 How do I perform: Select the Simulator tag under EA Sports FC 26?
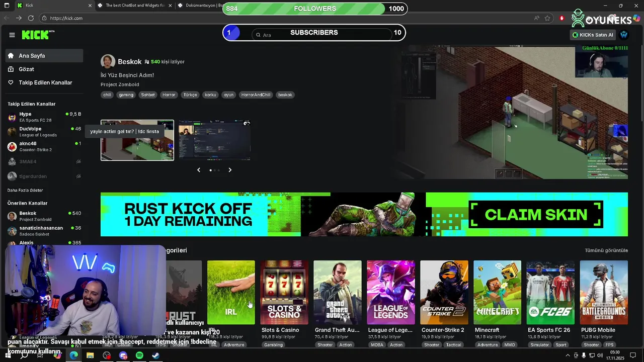point(539,345)
